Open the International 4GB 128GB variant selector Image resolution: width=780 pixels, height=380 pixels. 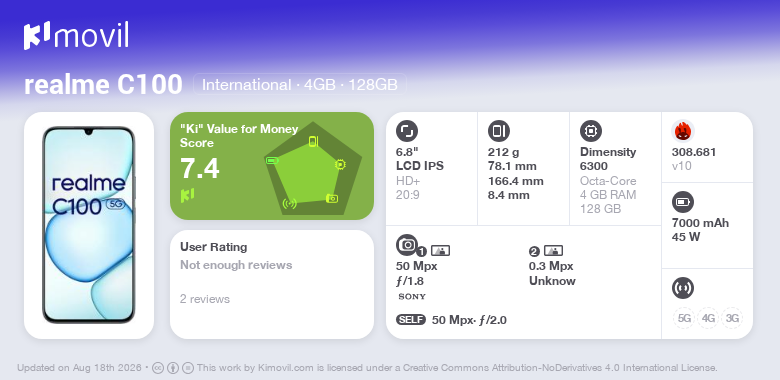pos(299,85)
